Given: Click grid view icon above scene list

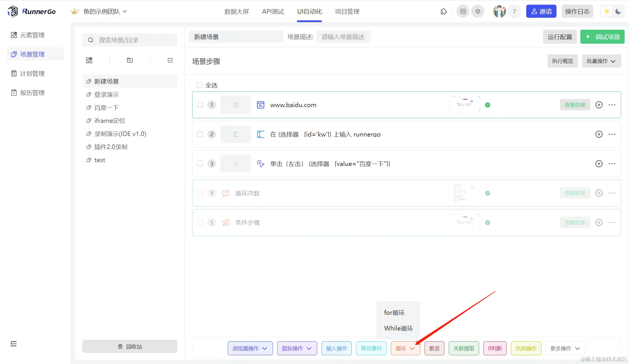Looking at the screenshot, I should (89, 60).
